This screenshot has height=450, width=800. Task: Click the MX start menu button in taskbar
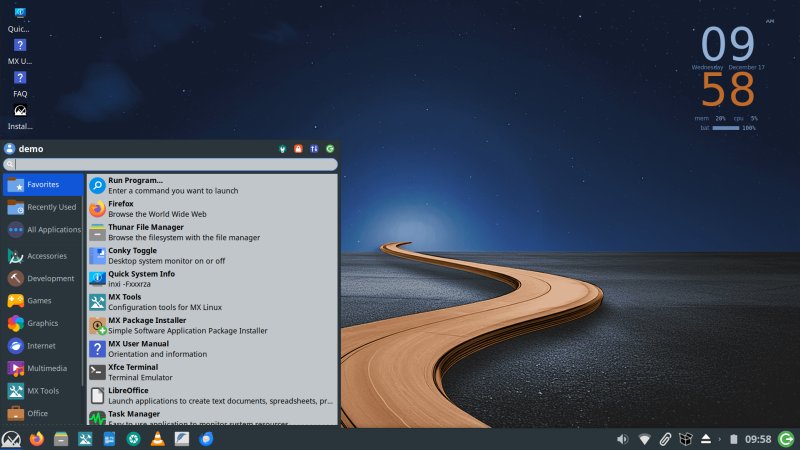(x=11, y=439)
